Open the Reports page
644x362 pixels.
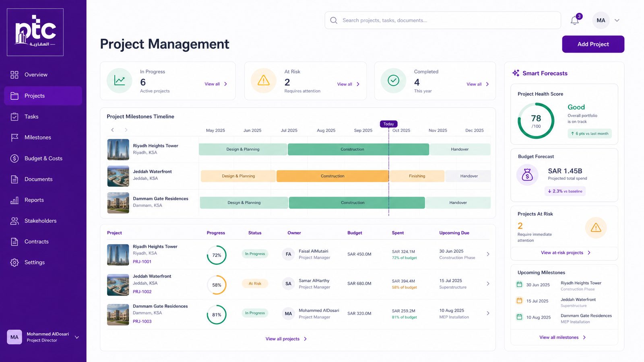click(x=43, y=200)
